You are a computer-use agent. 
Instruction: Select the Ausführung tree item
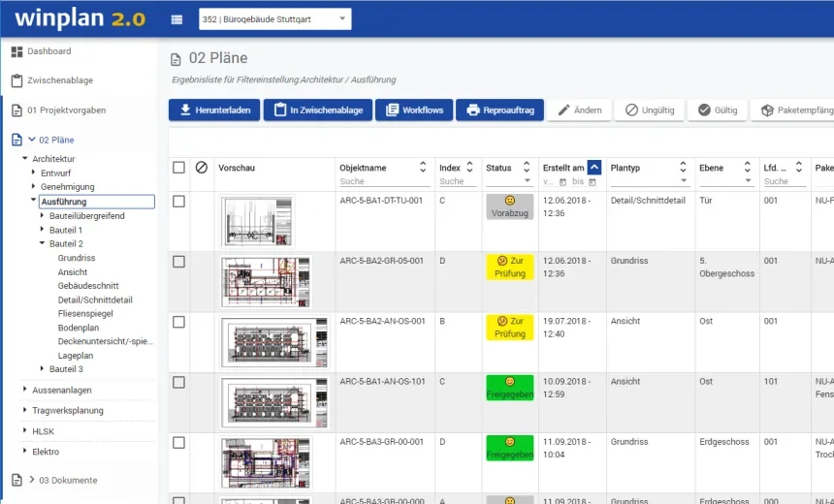coord(97,202)
